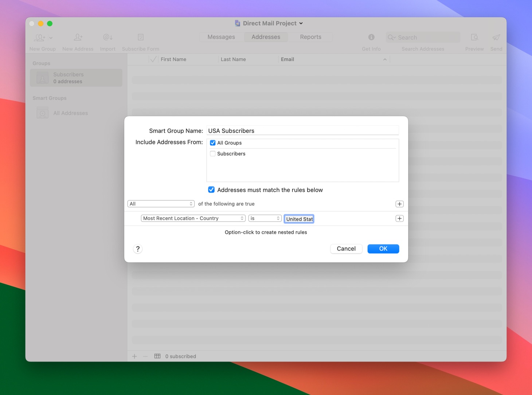Add rule with top plus button
The width and height of the screenshot is (532, 395).
point(399,204)
